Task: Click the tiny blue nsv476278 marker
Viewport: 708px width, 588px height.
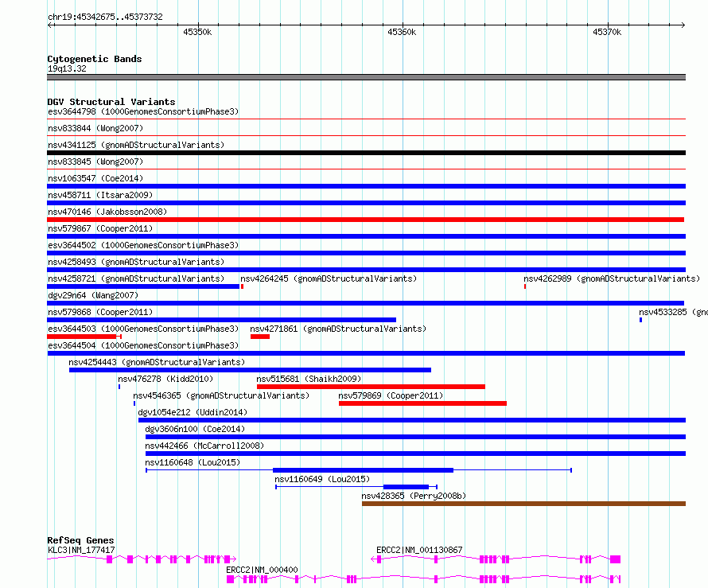Action: click(x=119, y=387)
